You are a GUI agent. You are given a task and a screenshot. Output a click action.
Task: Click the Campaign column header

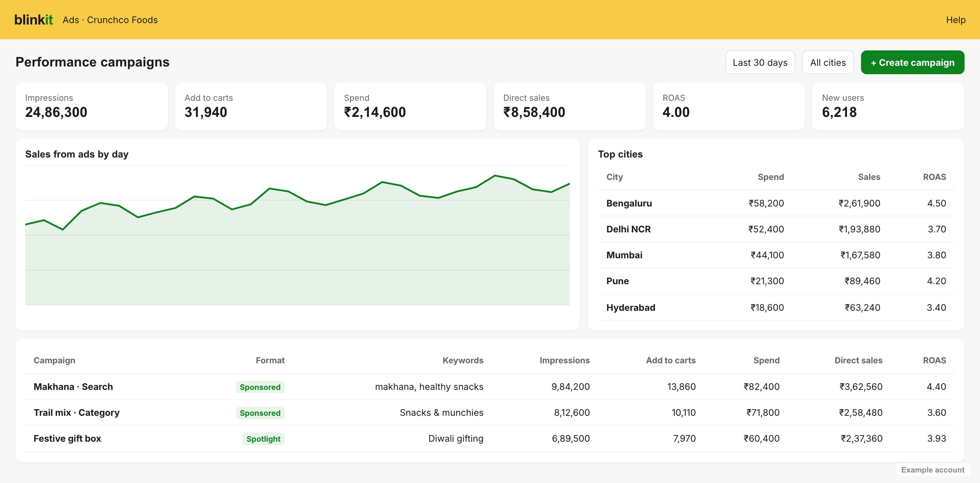point(54,360)
